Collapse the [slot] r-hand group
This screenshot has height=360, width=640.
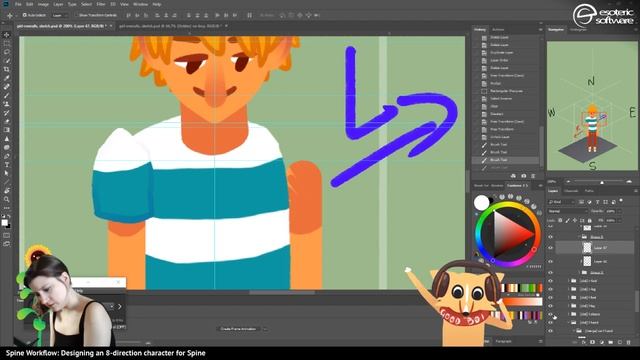point(569,322)
